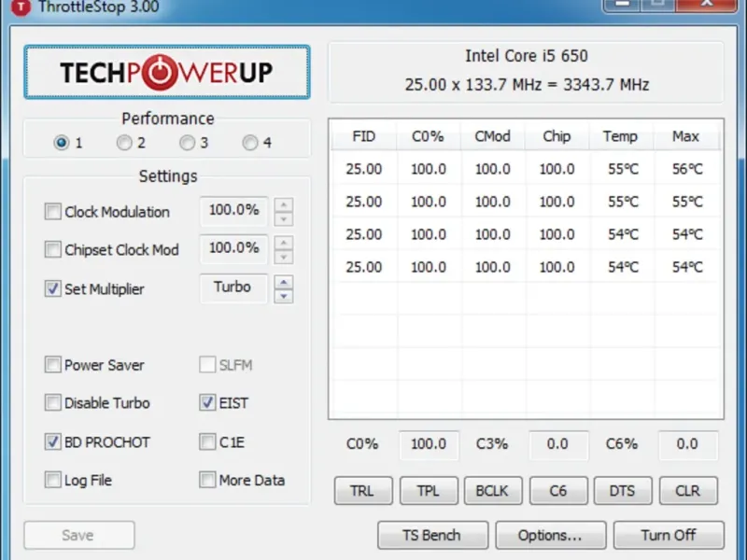Click the Chipset Clock Mod 100.0% field
This screenshot has width=747, height=560.
[234, 248]
